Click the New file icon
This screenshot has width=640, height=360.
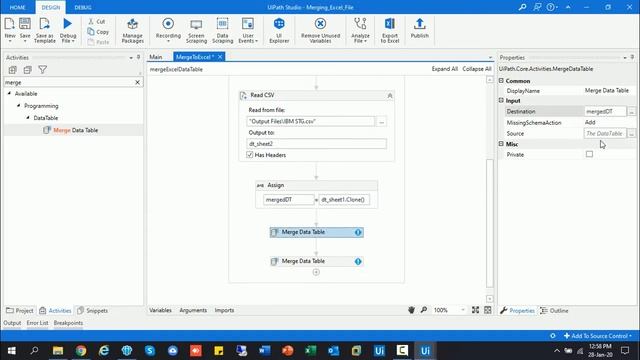coord(10,24)
